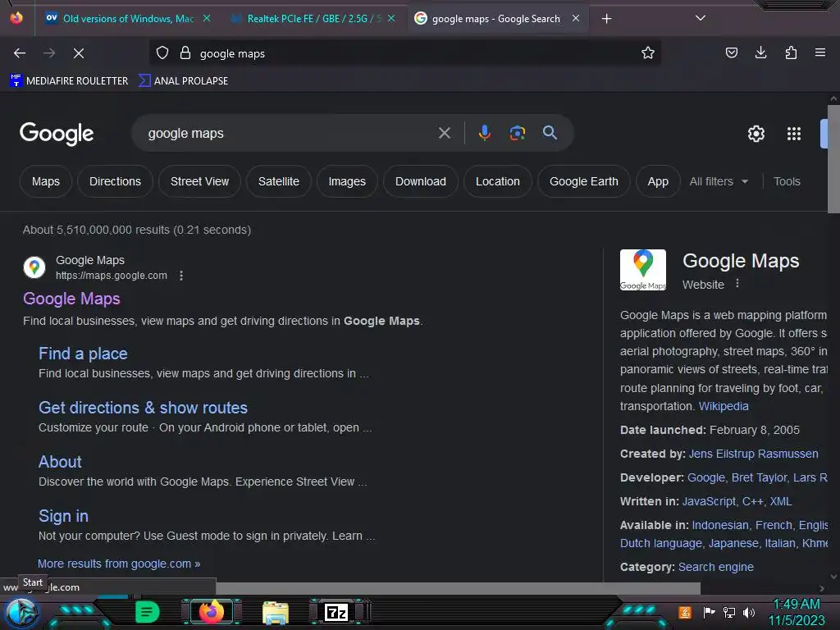Open the tracking protection shield icon
Viewport: 840px width, 630px height.
click(162, 53)
